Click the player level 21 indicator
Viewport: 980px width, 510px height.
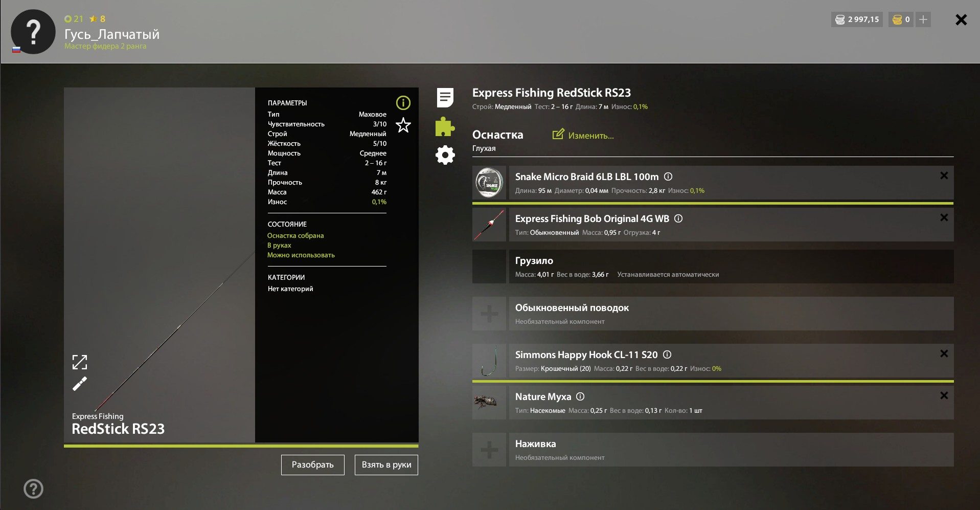74,19
